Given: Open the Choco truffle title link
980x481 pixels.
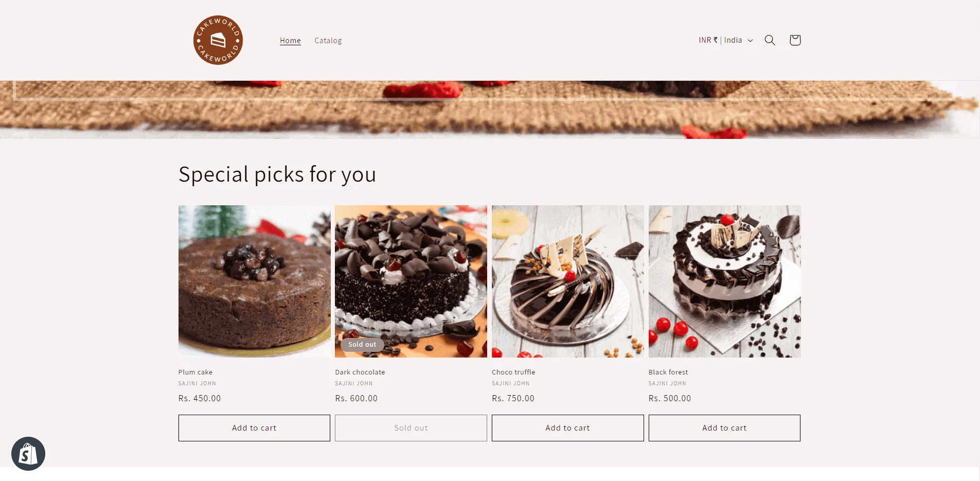Looking at the screenshot, I should (513, 372).
